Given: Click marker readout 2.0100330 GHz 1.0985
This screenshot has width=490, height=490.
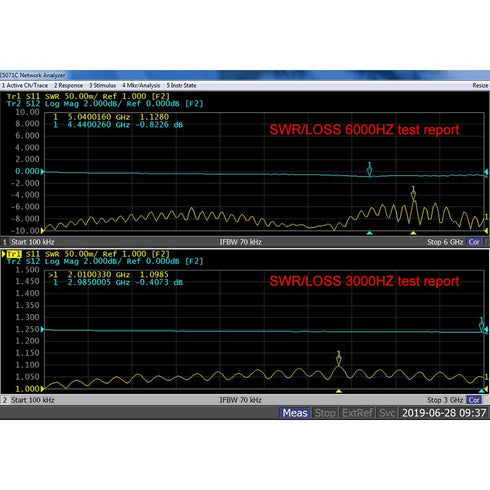Looking at the screenshot, I should click(109, 275).
